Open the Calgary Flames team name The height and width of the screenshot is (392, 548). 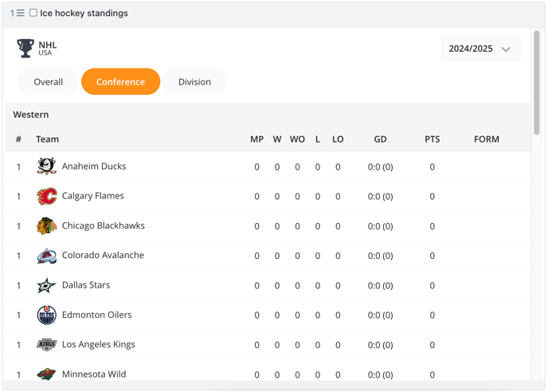(93, 196)
